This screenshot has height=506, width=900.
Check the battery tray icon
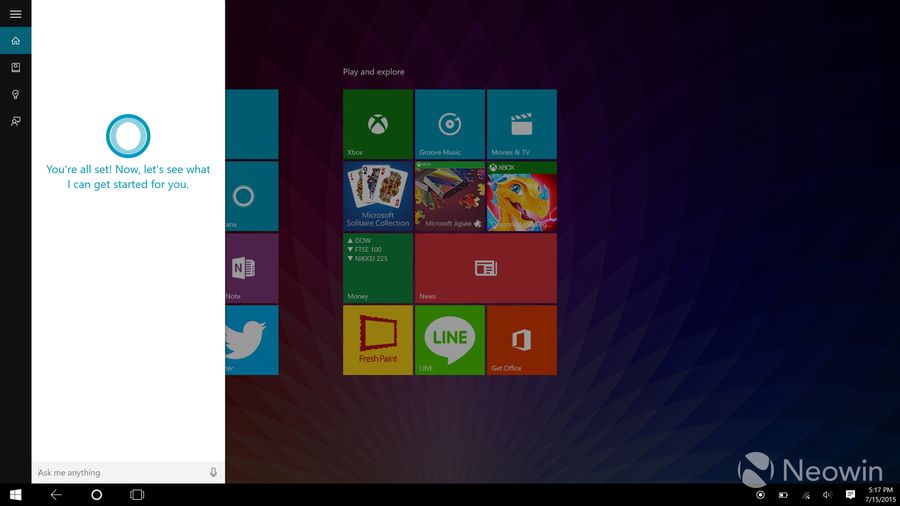coord(783,495)
